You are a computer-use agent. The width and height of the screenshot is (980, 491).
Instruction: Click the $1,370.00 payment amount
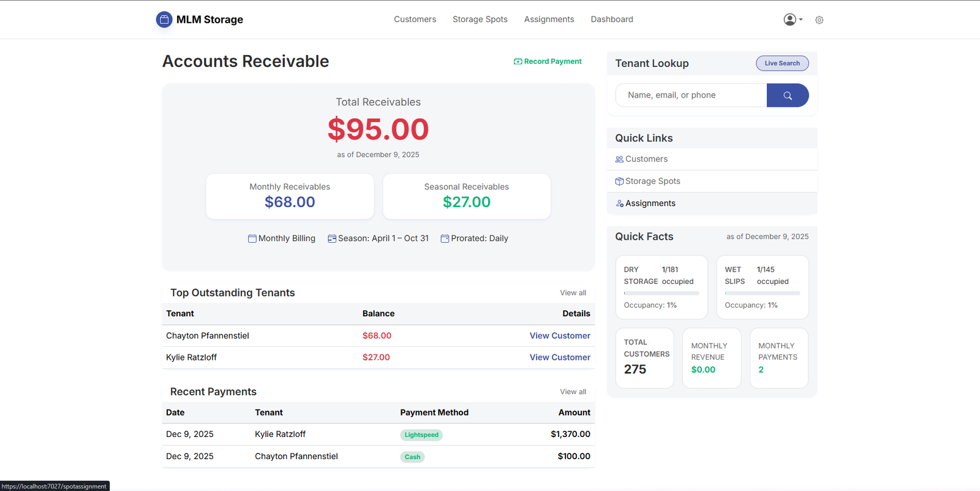click(x=570, y=435)
